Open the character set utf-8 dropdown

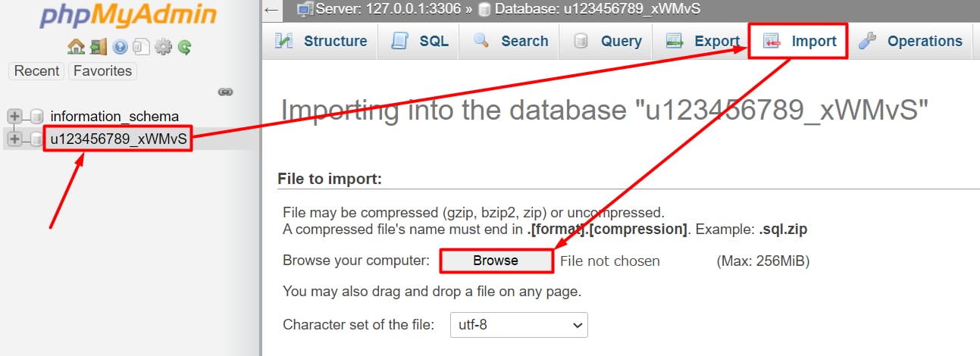[x=518, y=325]
